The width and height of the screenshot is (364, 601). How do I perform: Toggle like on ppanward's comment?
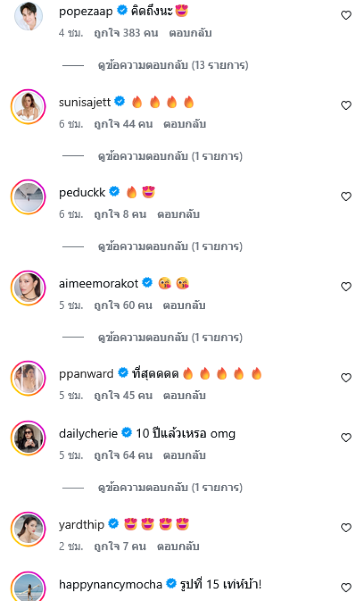(346, 377)
